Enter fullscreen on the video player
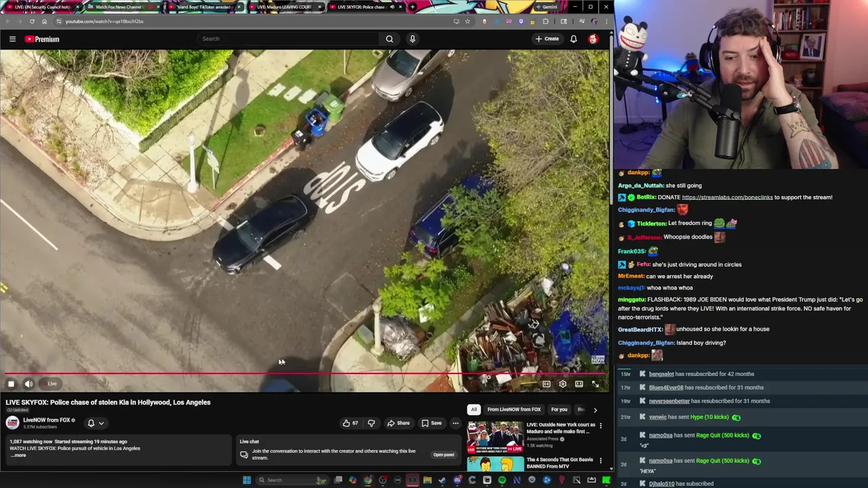The width and height of the screenshot is (868, 488). pyautogui.click(x=595, y=384)
